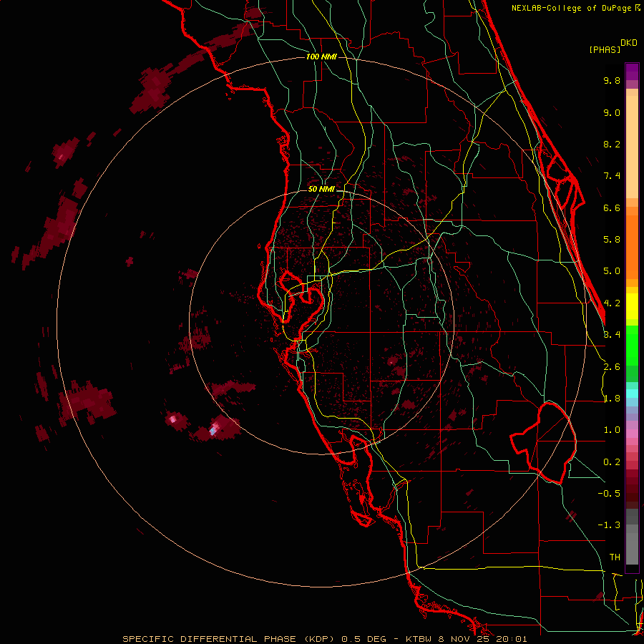Click the [PHAS] units label
The image size is (644, 644).
[605, 49]
